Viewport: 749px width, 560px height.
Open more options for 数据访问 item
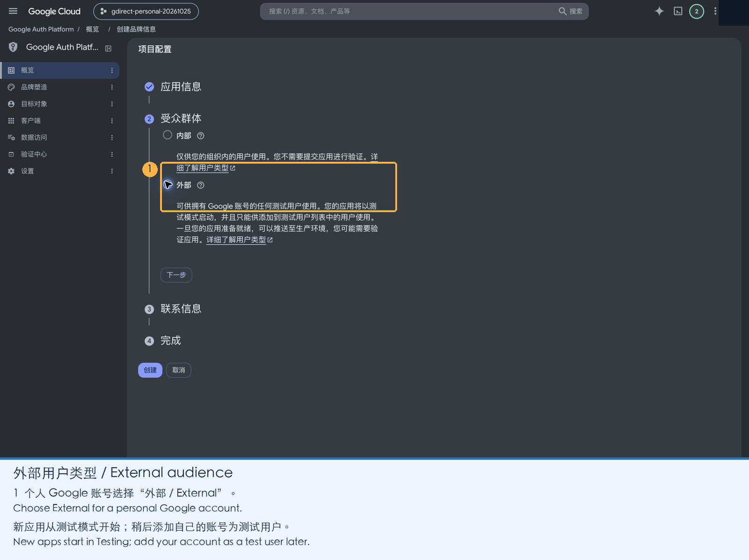pyautogui.click(x=112, y=138)
